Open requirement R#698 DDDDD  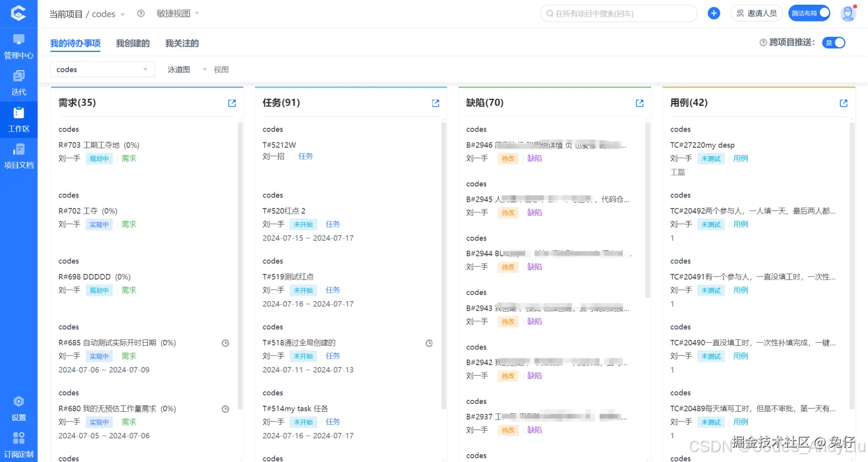click(x=94, y=277)
